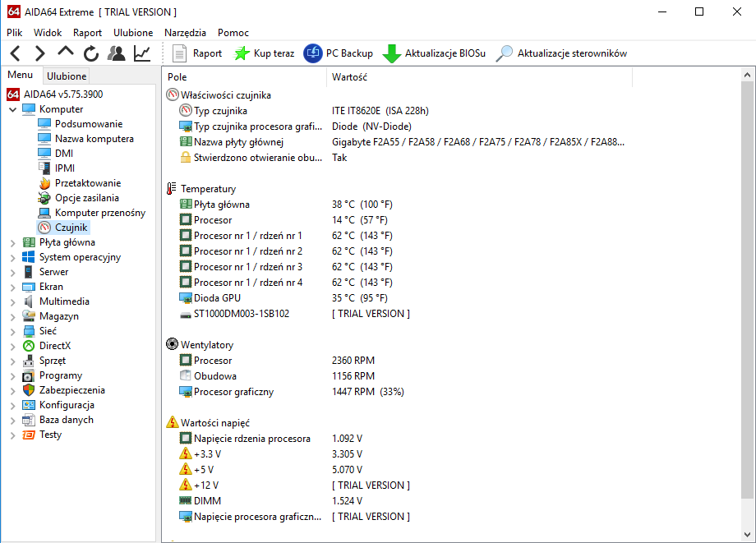Open the graph chart toolbar icon
The height and width of the screenshot is (543, 756).
(141, 53)
